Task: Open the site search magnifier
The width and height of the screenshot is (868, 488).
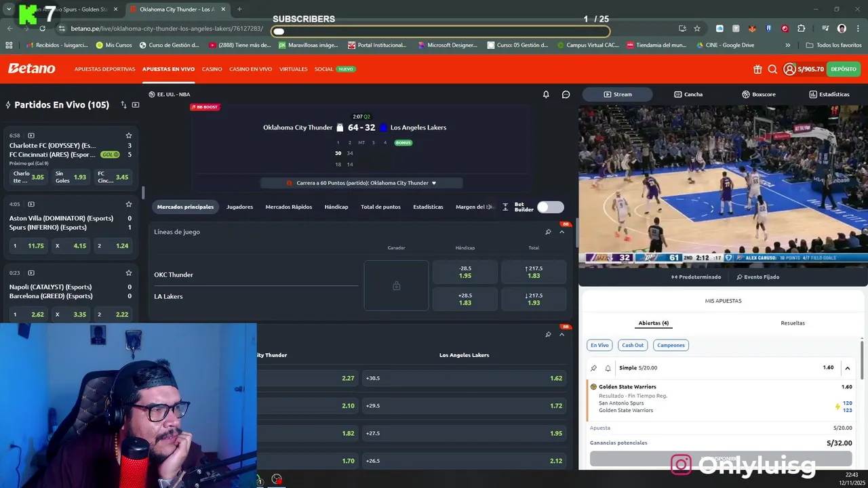Action: (x=772, y=69)
